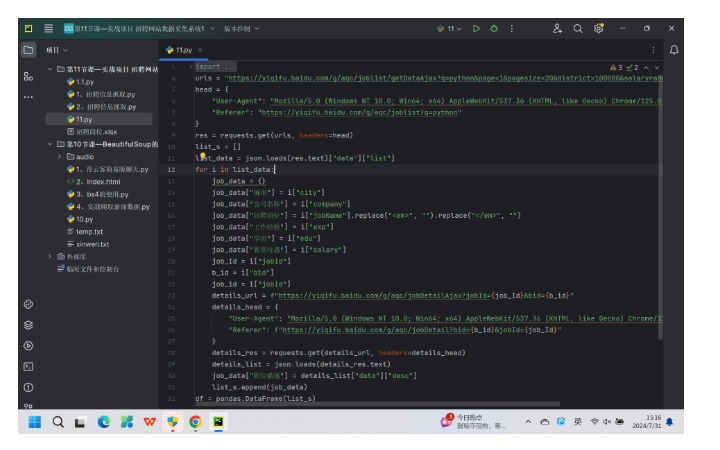Open Task View on the taskbar

pos(80,422)
